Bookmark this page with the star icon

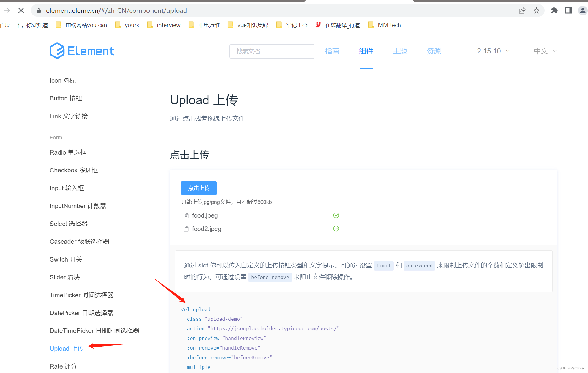tap(536, 11)
